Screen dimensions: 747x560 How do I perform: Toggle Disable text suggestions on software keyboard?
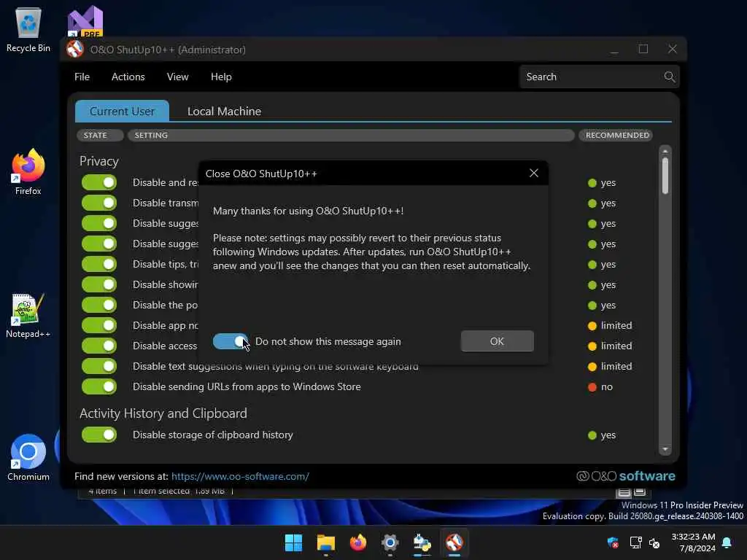point(99,366)
